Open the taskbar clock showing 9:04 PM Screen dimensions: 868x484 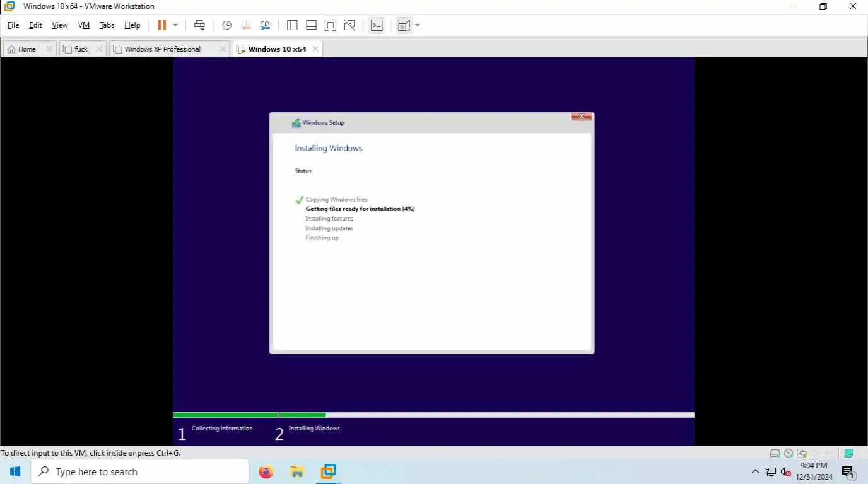coord(814,471)
